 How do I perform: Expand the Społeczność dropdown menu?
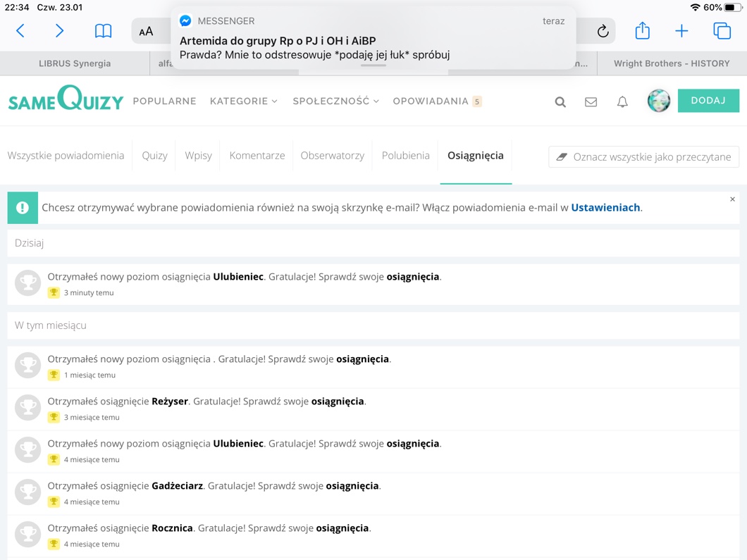click(335, 101)
